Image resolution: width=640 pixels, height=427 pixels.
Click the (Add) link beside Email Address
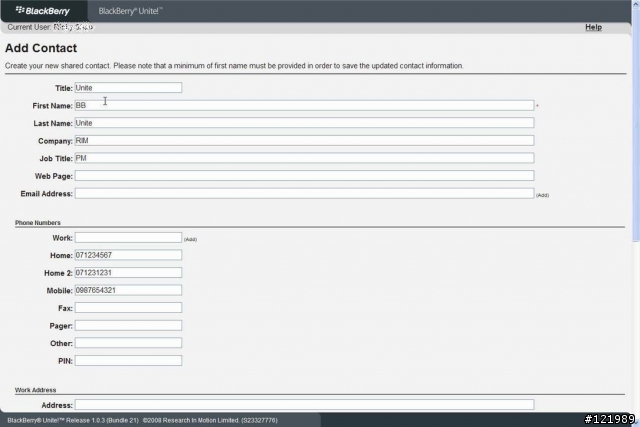click(542, 195)
